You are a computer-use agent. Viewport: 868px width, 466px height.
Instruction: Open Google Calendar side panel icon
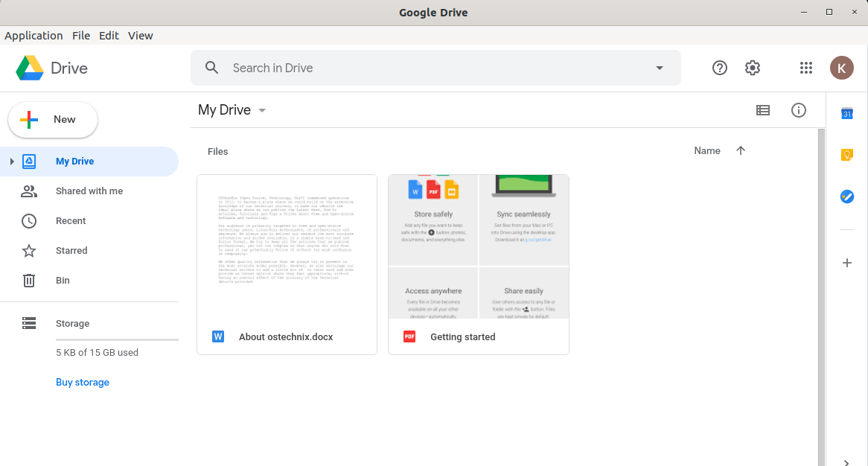pyautogui.click(x=847, y=113)
